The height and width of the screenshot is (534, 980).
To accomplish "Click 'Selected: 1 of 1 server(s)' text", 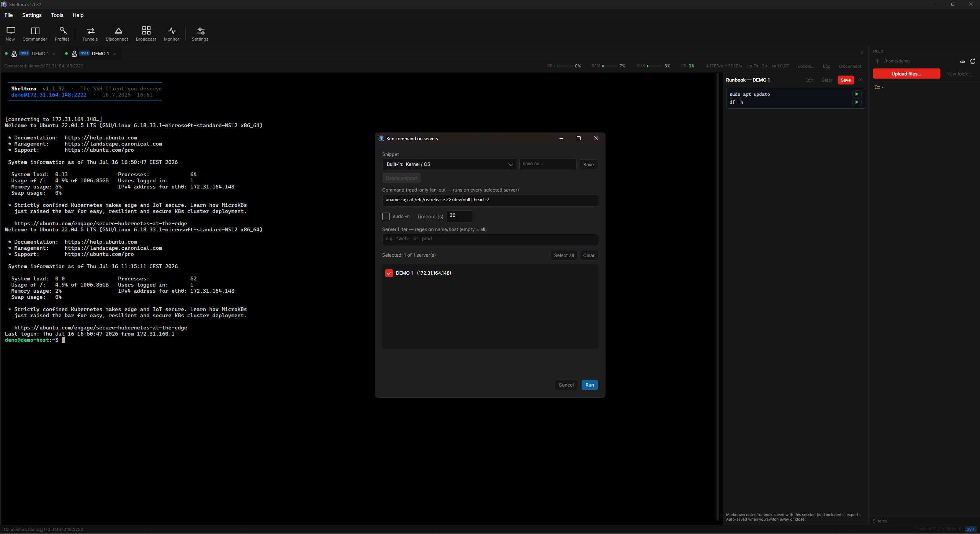I will click(409, 255).
